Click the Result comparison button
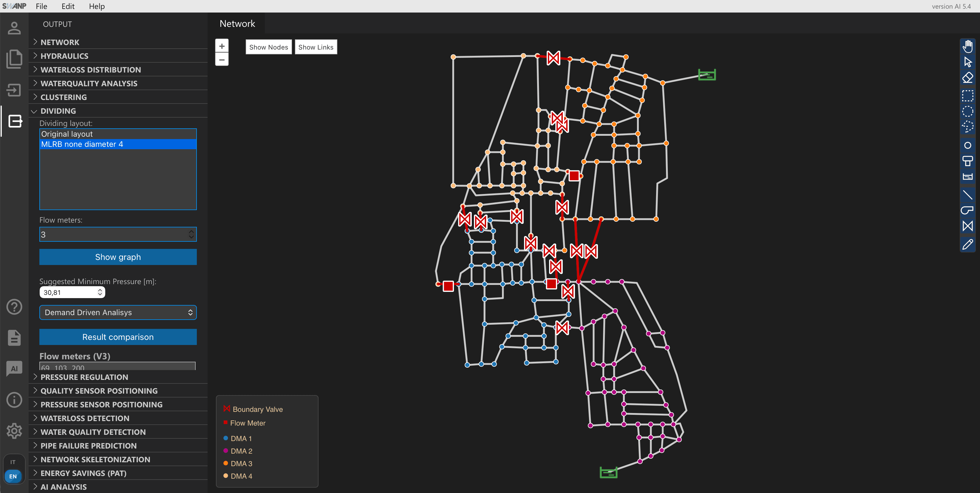980x493 pixels. pos(118,337)
